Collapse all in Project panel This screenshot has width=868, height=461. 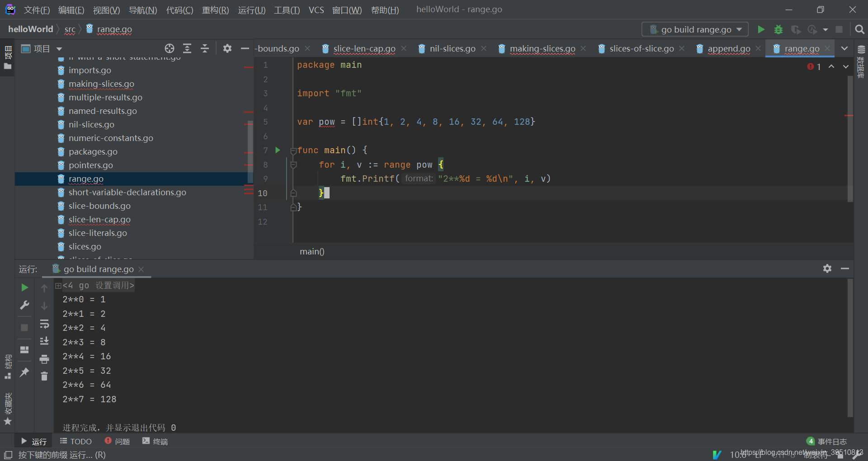click(x=205, y=48)
